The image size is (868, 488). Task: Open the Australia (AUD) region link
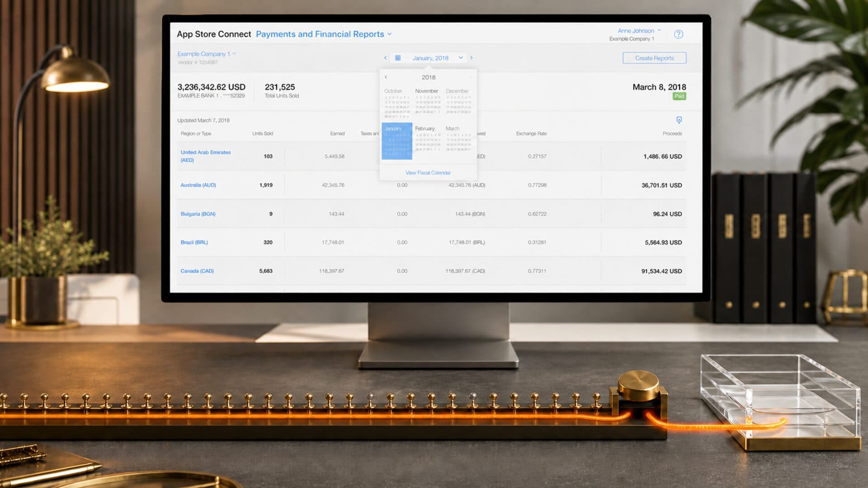coord(198,185)
